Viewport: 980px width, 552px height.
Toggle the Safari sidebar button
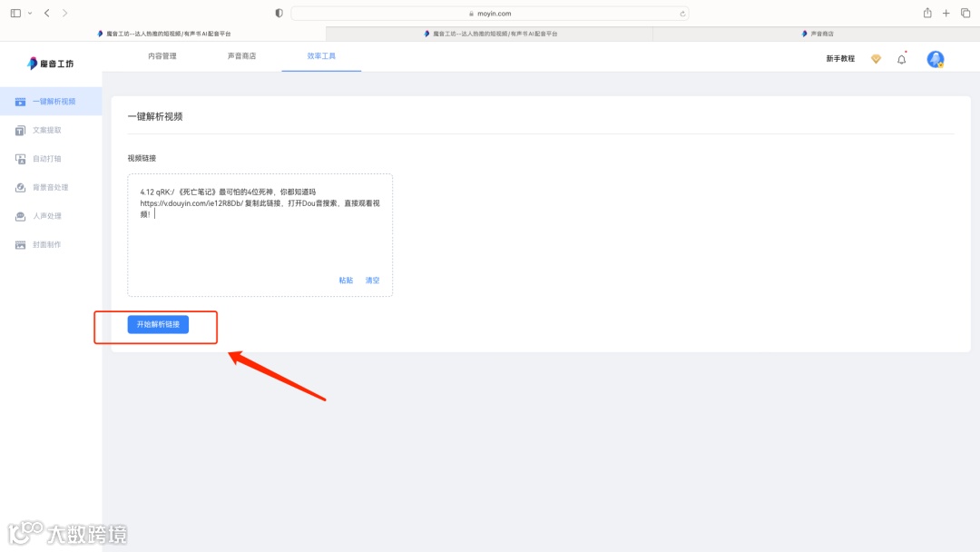[x=15, y=13]
